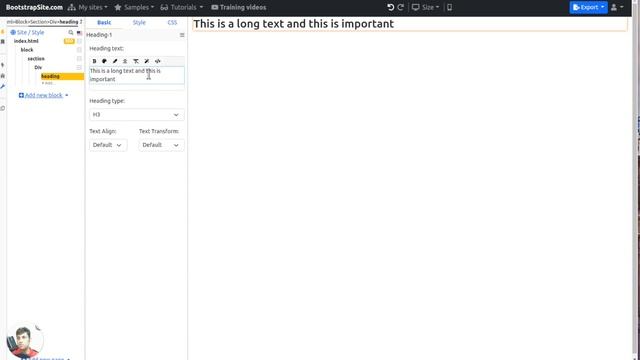
Task: Click the yellow badge next to index.html
Action: click(x=69, y=41)
